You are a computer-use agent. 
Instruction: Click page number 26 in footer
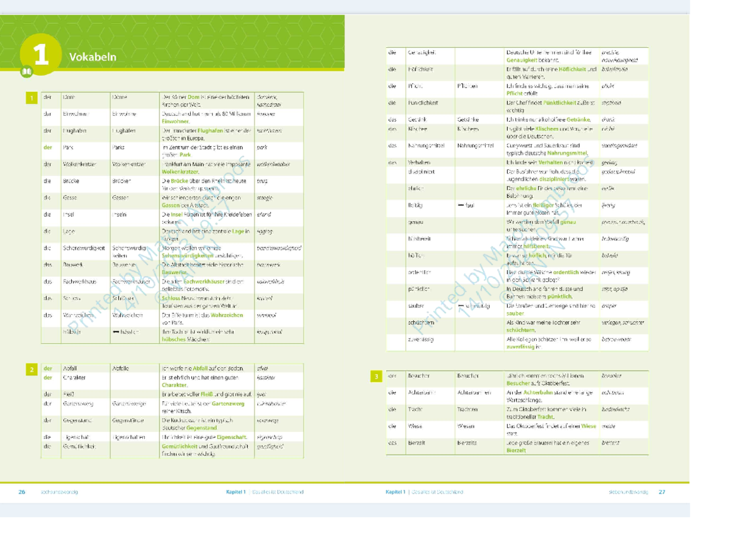pos(22,492)
